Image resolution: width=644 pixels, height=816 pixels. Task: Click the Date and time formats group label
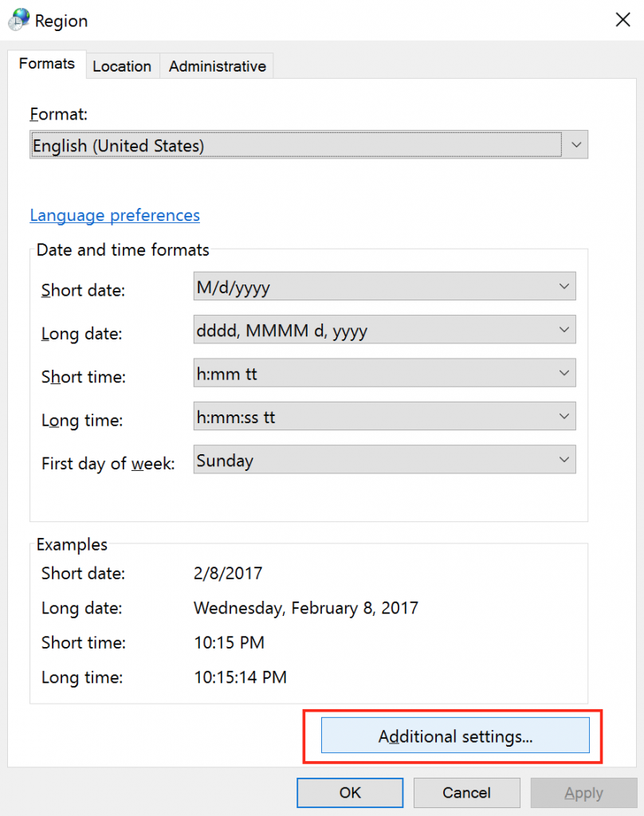click(123, 249)
